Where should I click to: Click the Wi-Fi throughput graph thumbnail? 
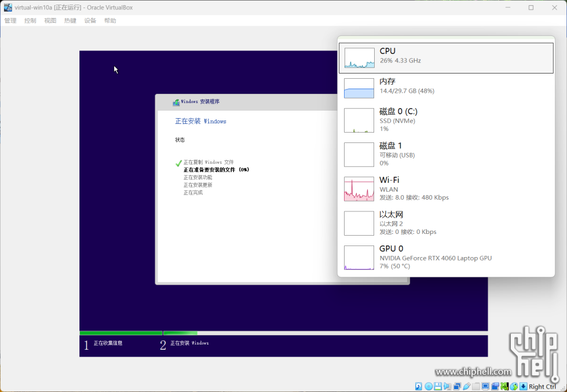[x=359, y=189]
